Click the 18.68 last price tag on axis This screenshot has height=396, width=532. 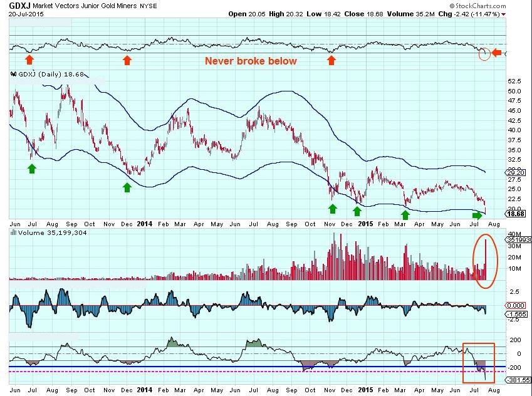[x=516, y=214]
